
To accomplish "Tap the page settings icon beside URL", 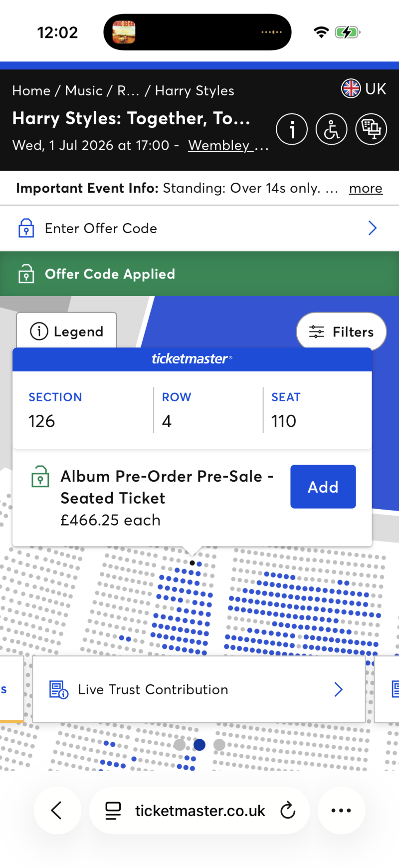I will 113,811.
